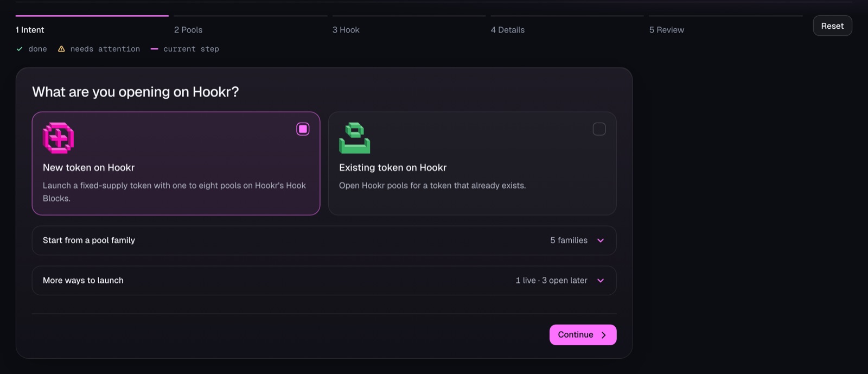Image resolution: width=868 pixels, height=374 pixels.
Task: Uncheck the New token on Hookr checkbox
Action: pos(303,129)
